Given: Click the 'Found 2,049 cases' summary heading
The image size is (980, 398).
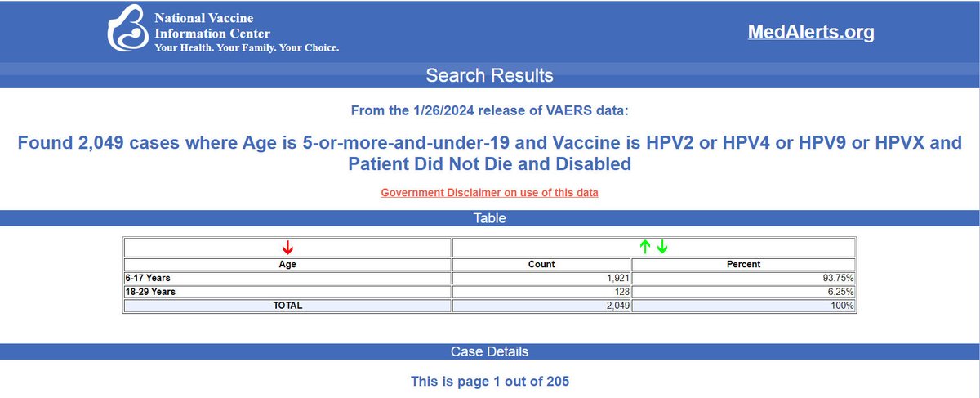Looking at the screenshot, I should tap(490, 154).
